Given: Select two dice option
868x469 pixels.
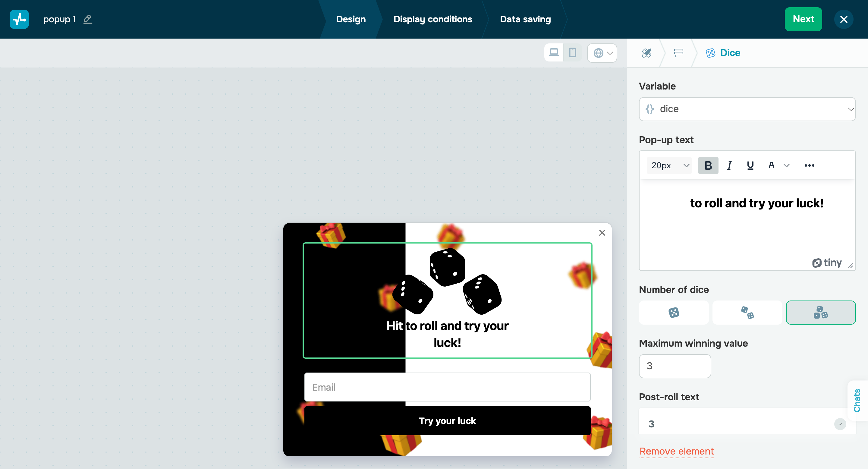Looking at the screenshot, I should tap(747, 312).
